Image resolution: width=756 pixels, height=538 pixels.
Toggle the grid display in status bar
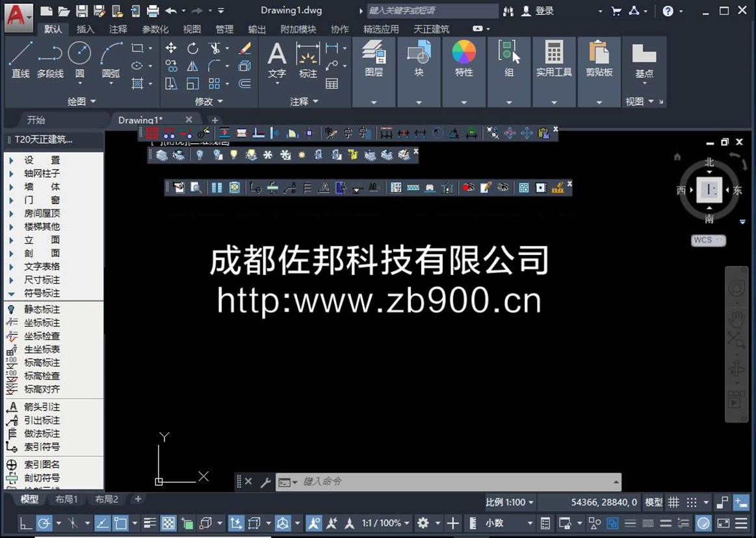coord(673,502)
